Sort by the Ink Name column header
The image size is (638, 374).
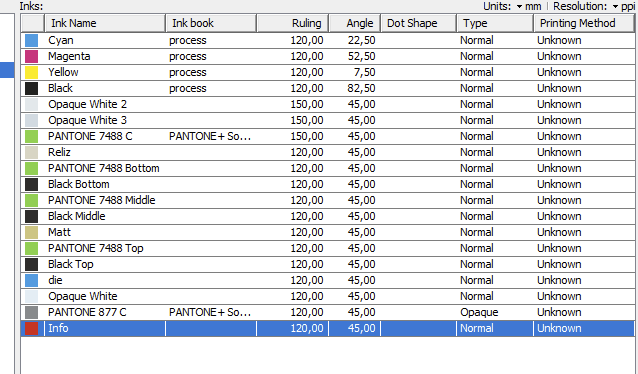[x=105, y=23]
